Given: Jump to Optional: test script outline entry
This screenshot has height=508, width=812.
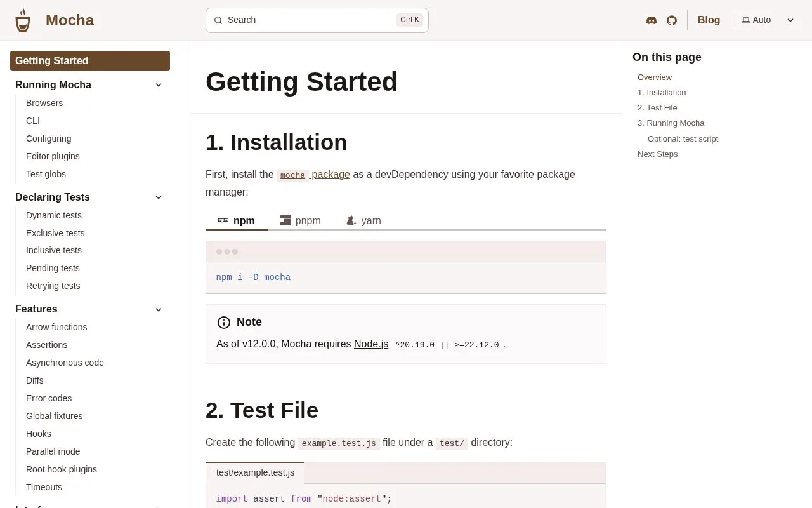Looking at the screenshot, I should 683,138.
